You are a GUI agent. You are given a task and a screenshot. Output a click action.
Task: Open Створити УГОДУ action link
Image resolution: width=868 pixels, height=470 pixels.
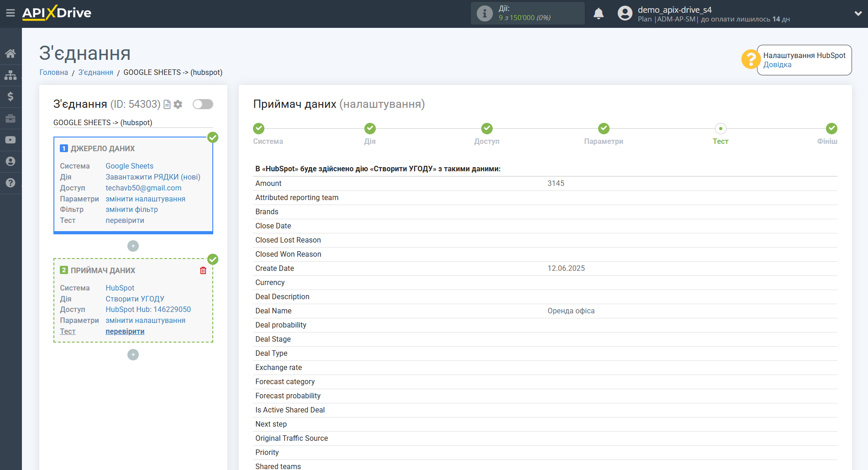135,299
